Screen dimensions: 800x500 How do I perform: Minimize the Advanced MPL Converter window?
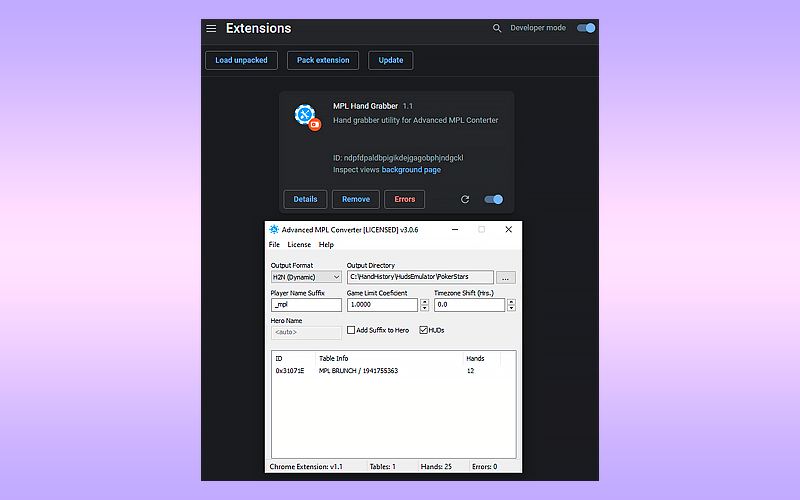[455, 230]
